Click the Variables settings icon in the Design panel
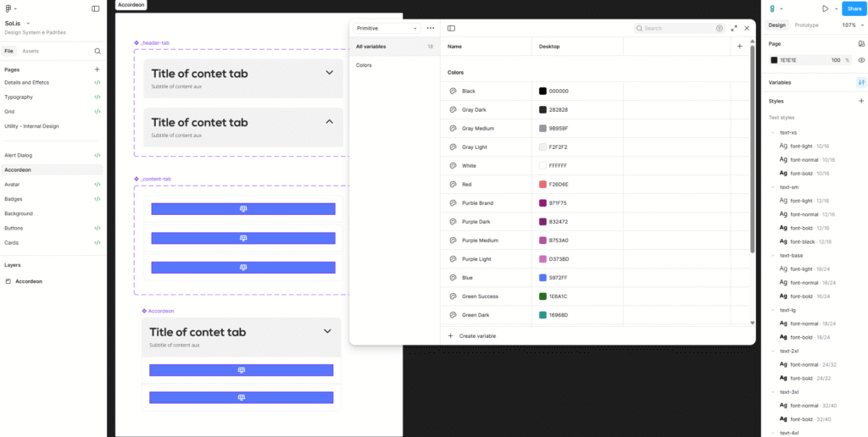 [x=861, y=82]
